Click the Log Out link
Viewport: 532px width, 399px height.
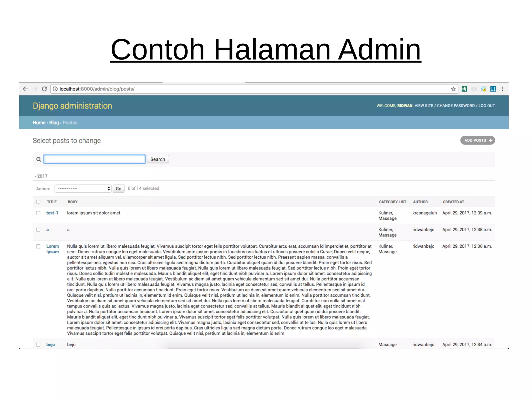pyautogui.click(x=487, y=106)
